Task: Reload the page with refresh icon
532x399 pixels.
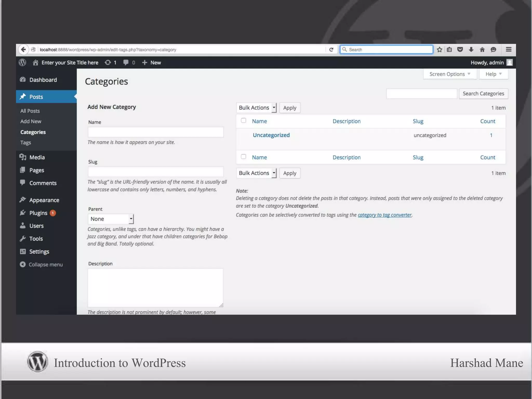Action: click(x=331, y=50)
